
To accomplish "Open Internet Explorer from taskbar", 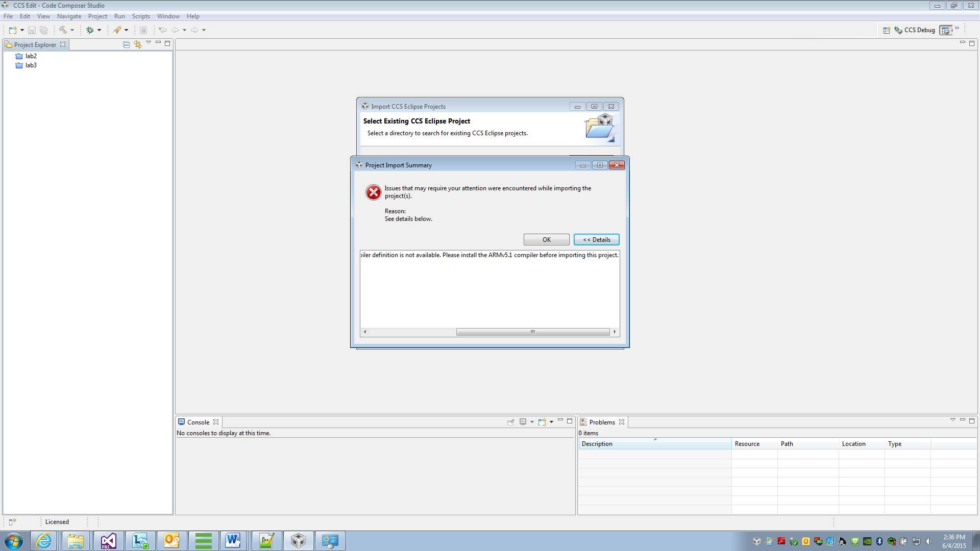I will coord(44,541).
